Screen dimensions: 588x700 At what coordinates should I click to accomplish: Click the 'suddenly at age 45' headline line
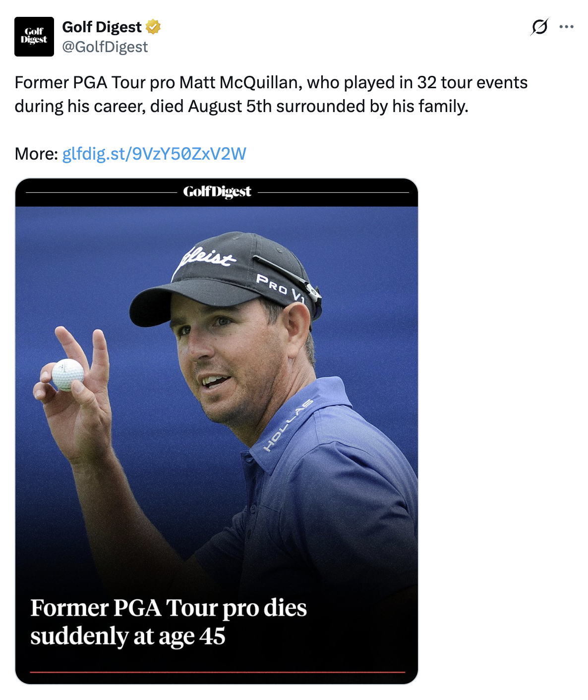pos(128,636)
